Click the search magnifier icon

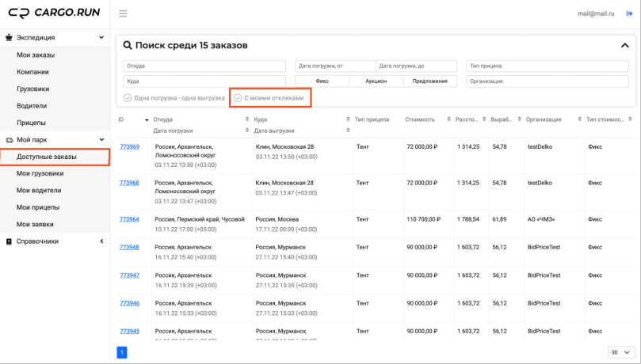[128, 45]
